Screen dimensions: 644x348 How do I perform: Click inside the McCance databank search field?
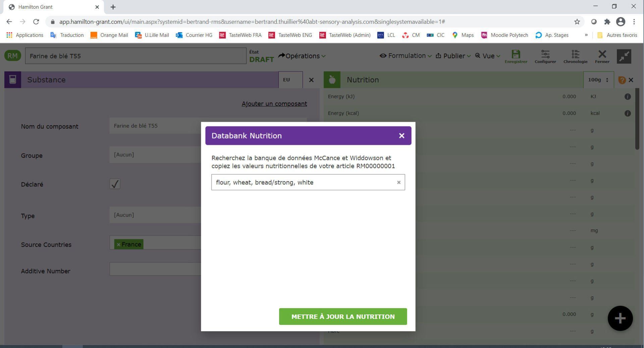click(x=302, y=182)
